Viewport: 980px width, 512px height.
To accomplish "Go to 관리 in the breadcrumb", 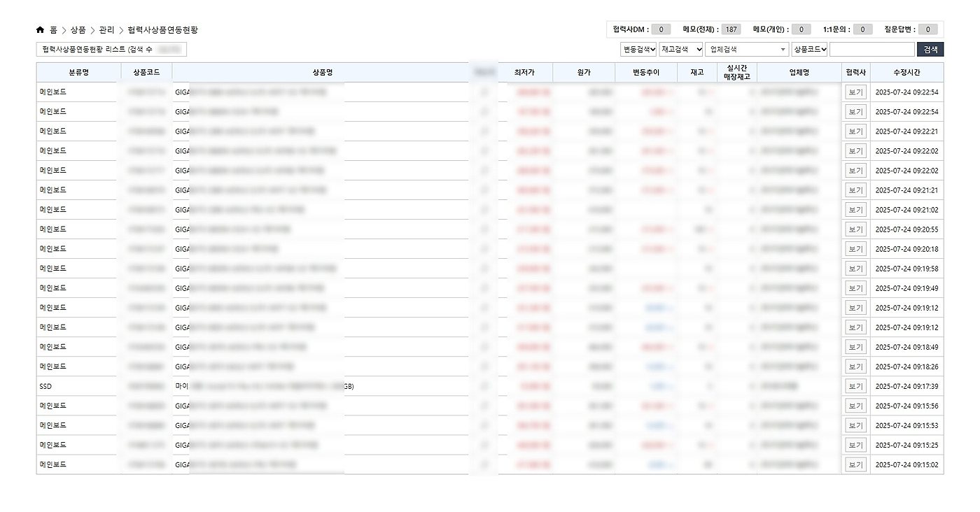I will click(106, 30).
